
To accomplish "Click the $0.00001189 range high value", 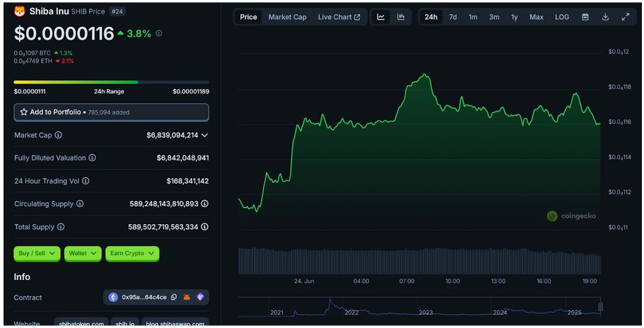I will pyautogui.click(x=191, y=91).
